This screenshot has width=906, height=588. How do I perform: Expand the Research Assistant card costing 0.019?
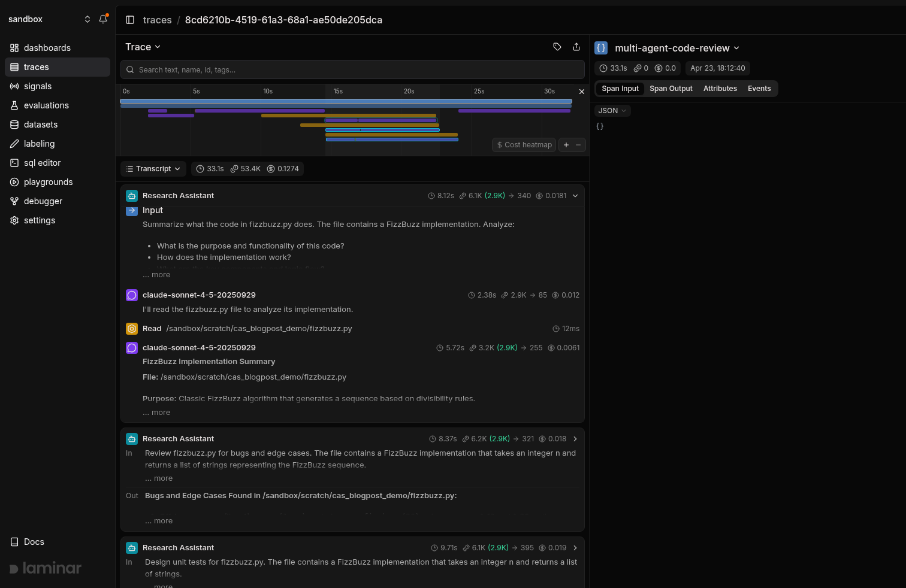pyautogui.click(x=575, y=548)
